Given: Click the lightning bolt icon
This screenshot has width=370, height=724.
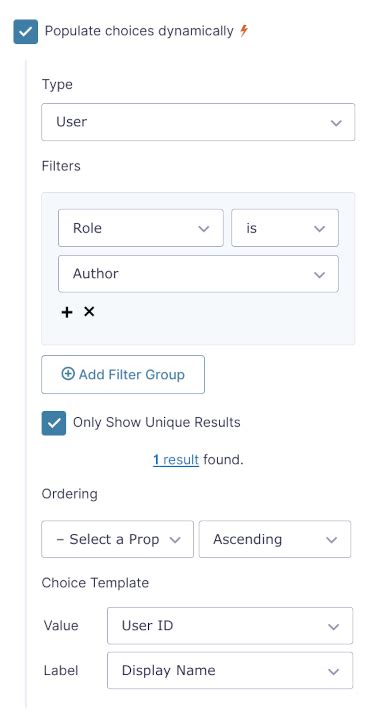Looking at the screenshot, I should [x=244, y=31].
